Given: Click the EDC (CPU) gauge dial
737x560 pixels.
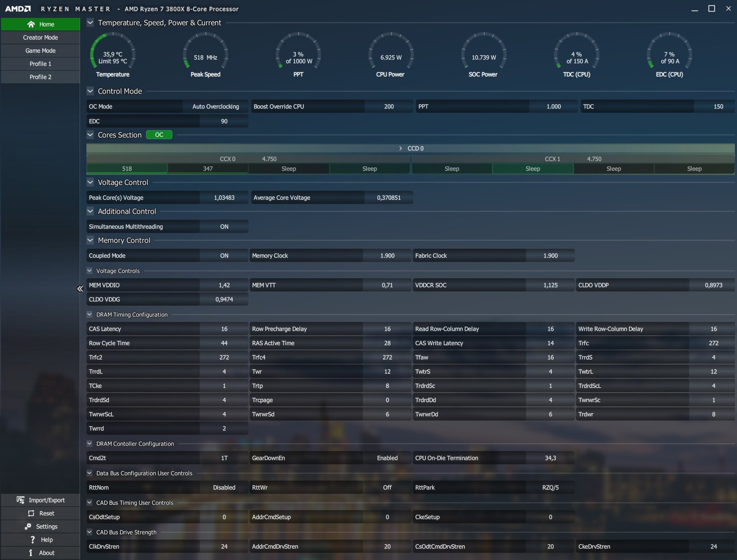Looking at the screenshot, I should (669, 51).
